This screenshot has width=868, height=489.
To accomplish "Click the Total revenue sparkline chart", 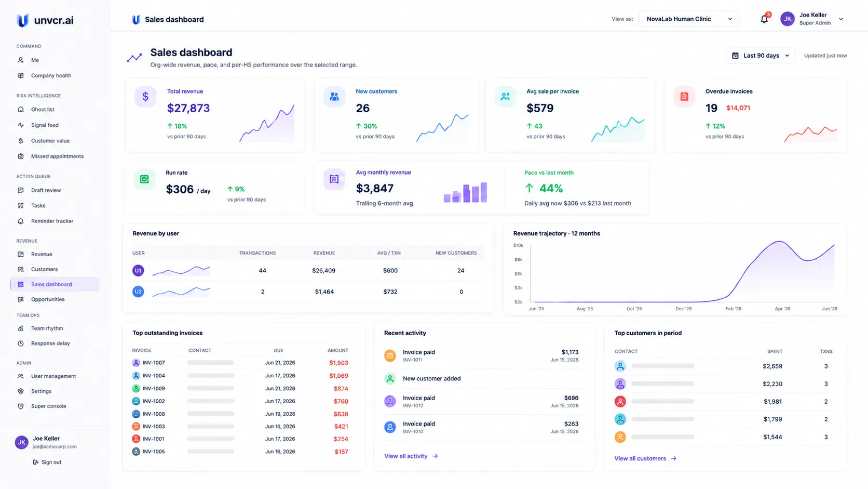I will click(267, 123).
